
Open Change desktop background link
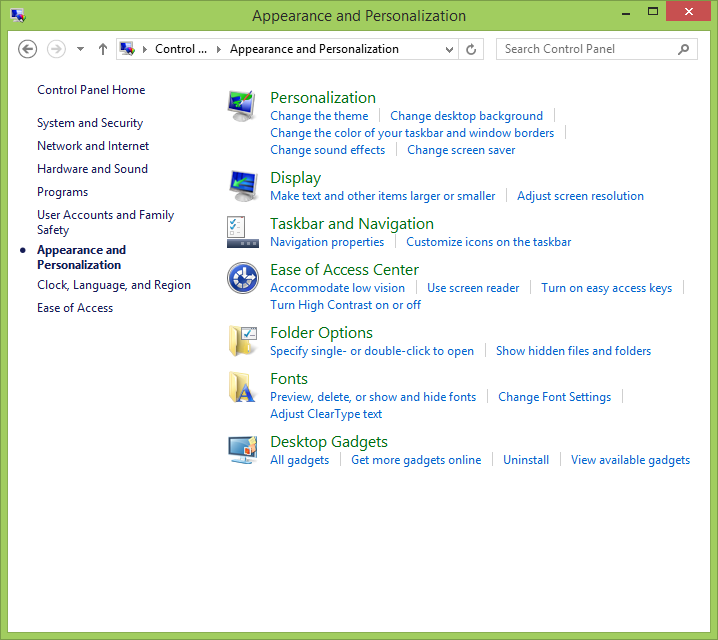click(466, 116)
